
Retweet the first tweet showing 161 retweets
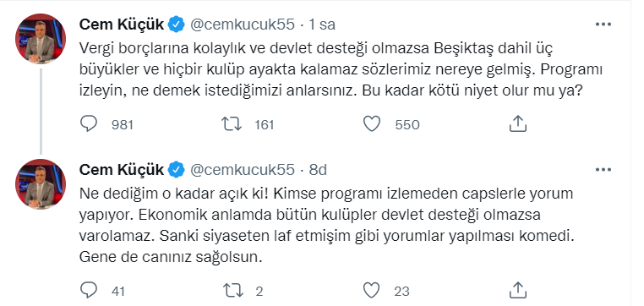pyautogui.click(x=232, y=123)
